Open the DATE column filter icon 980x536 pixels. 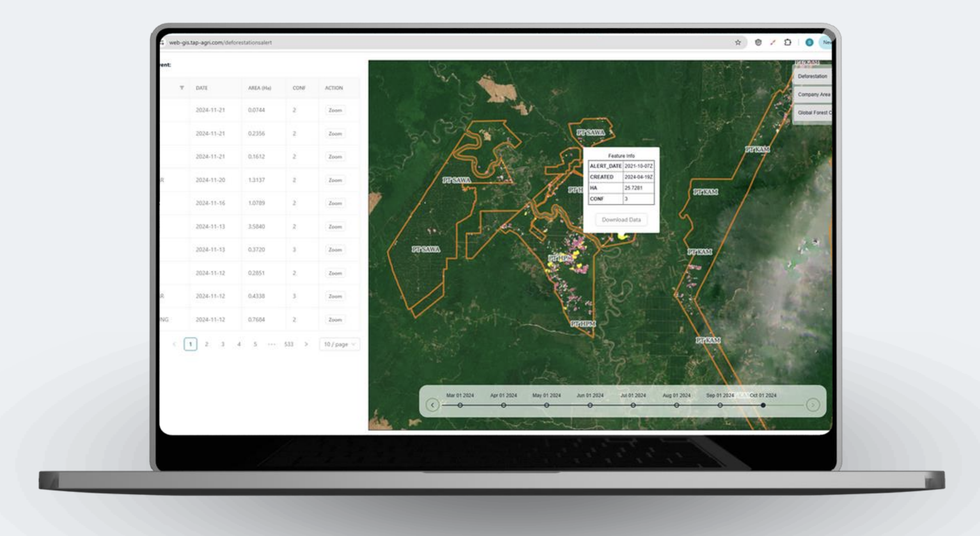(x=183, y=88)
